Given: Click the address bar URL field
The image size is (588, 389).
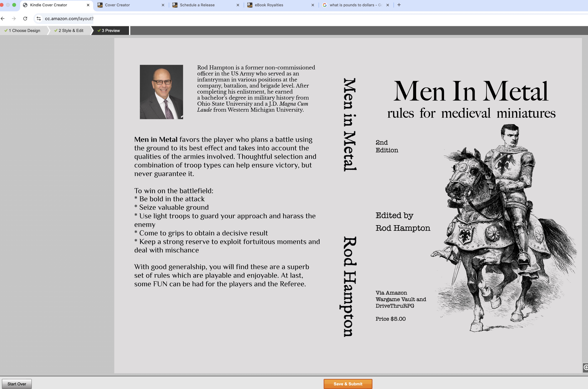Looking at the screenshot, I should 69,19.
